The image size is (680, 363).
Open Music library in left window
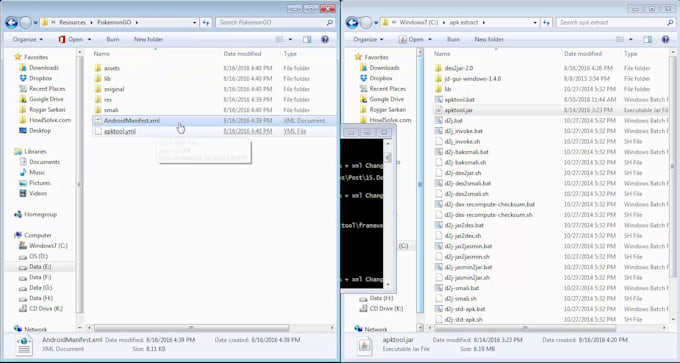point(37,172)
